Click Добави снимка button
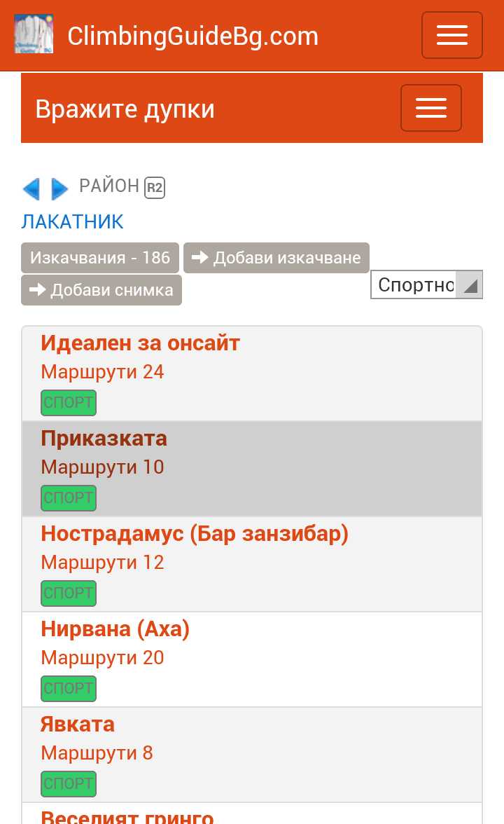The width and height of the screenshot is (504, 824). tap(101, 290)
